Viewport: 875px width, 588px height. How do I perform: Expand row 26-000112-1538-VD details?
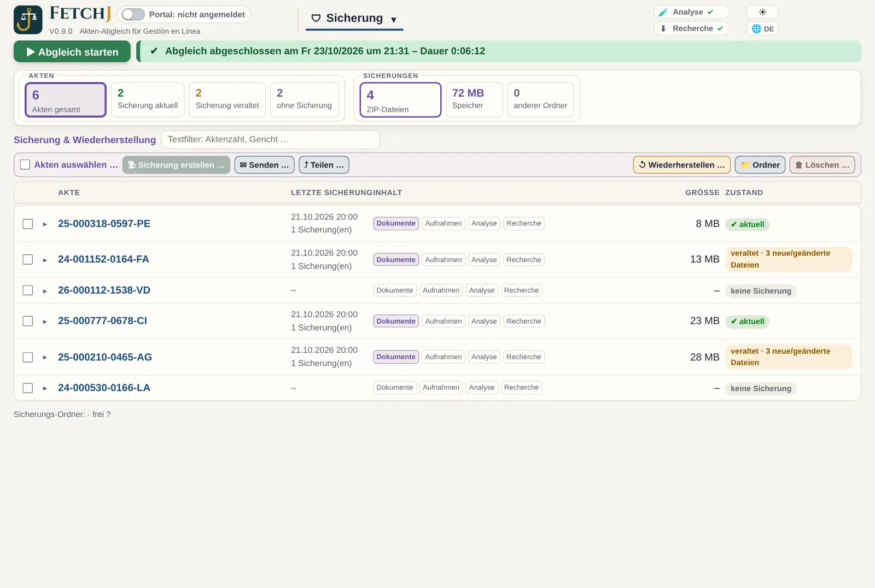click(45, 291)
